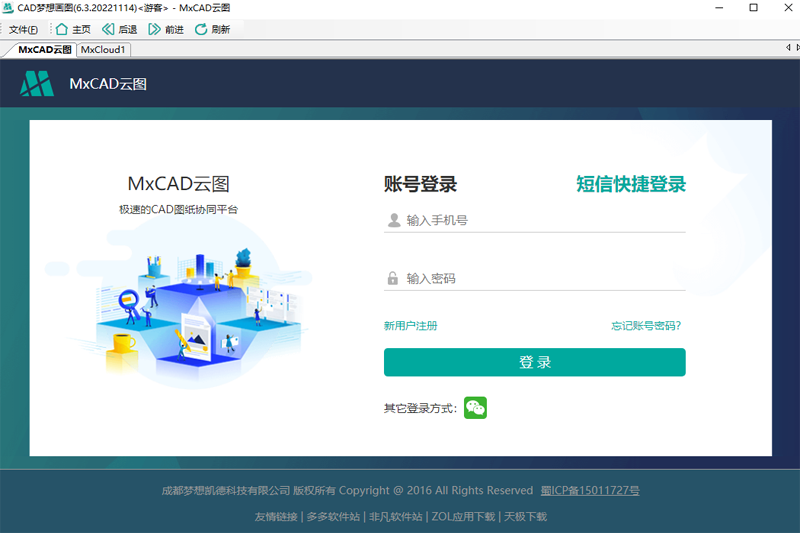The image size is (800, 533).
Task: Click the user icon beside phone field
Action: (393, 220)
